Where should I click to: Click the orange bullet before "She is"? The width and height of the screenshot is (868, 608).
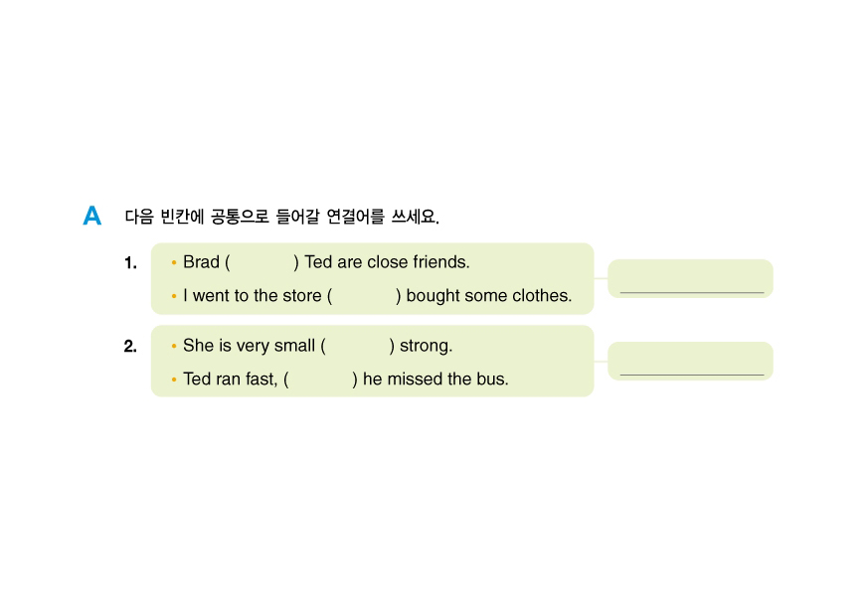point(174,347)
